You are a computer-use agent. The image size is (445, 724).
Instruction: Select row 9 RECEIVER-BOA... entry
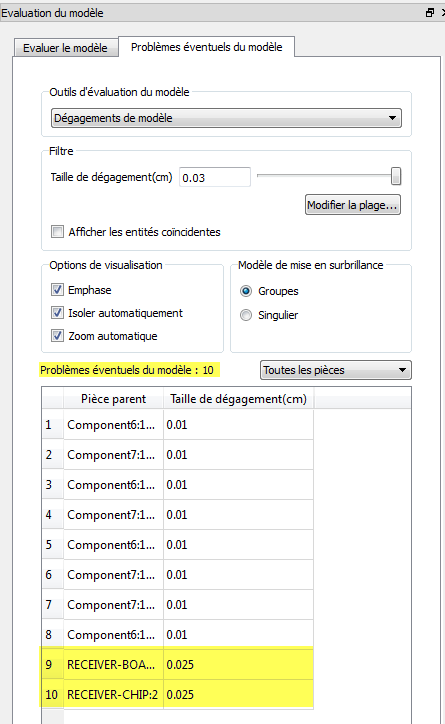[113, 665]
